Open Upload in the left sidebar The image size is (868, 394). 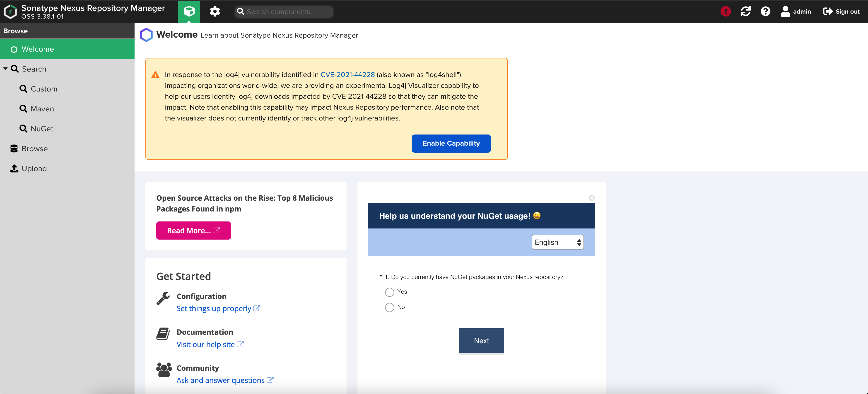coord(34,168)
